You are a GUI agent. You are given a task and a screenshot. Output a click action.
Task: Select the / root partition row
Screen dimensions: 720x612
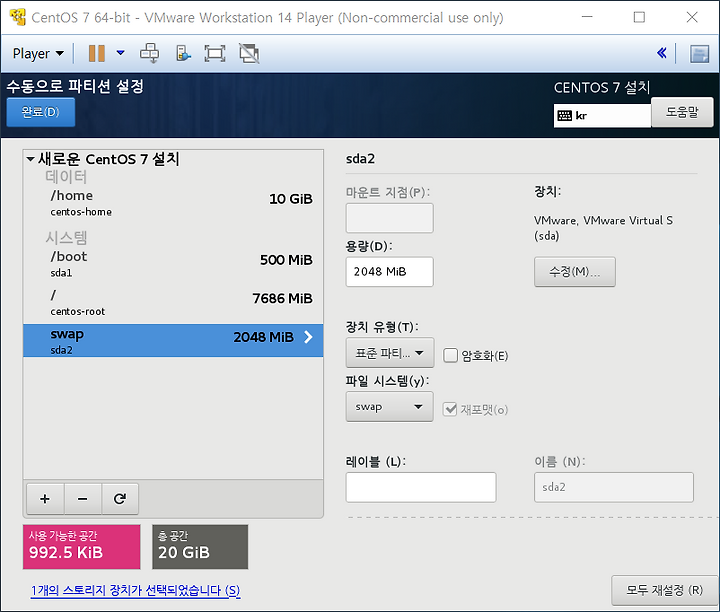(173, 302)
